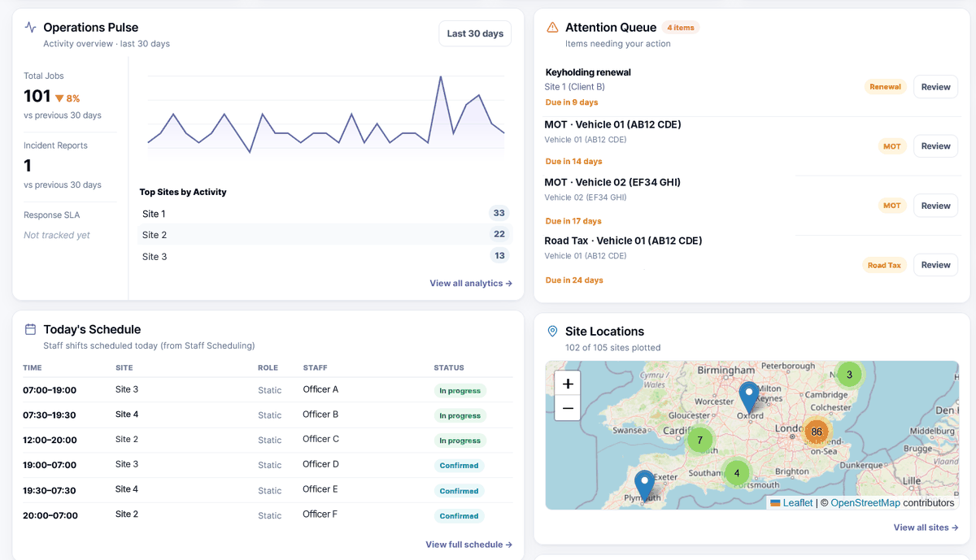The height and width of the screenshot is (560, 976).
Task: Click the 07:00–19:00 shift time
Action: click(x=50, y=390)
